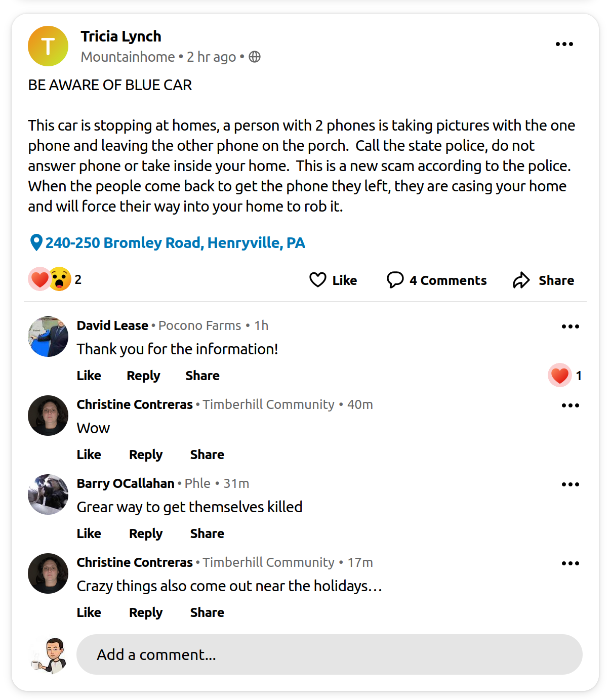The image size is (610, 700).
Task: Click heart reaction on David Lease's comment
Action: tap(559, 376)
